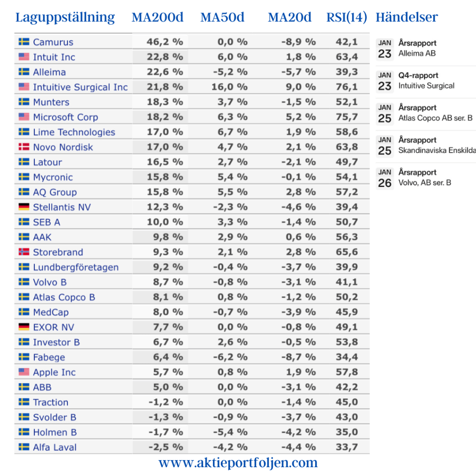Click the US flag beside Apple Inc
Image resolution: width=476 pixels, height=476 pixels.
(24, 372)
